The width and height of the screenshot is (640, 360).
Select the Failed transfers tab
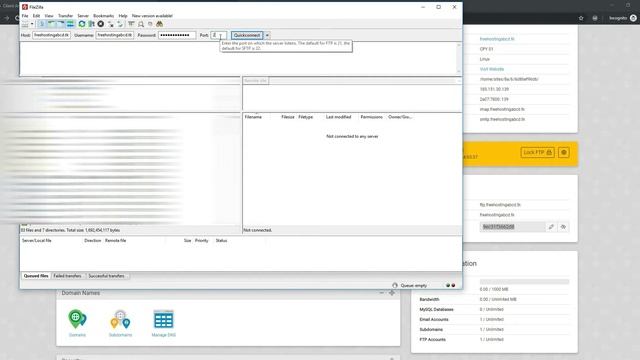pyautogui.click(x=67, y=276)
